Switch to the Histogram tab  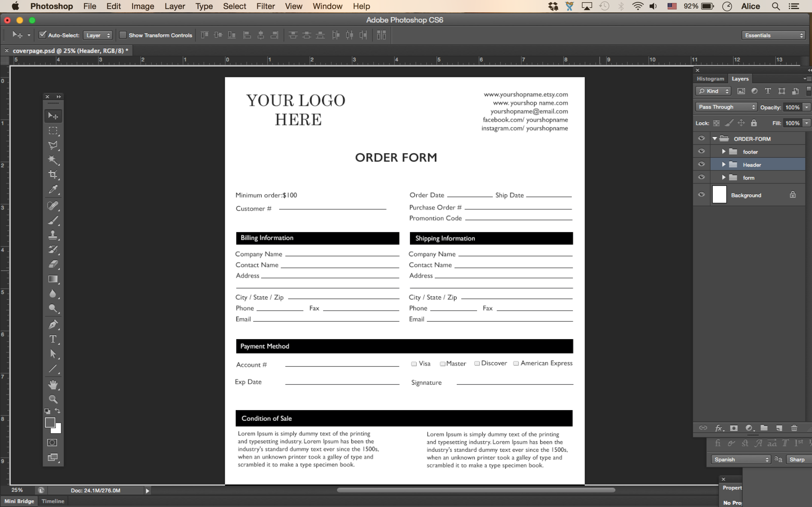pos(710,79)
